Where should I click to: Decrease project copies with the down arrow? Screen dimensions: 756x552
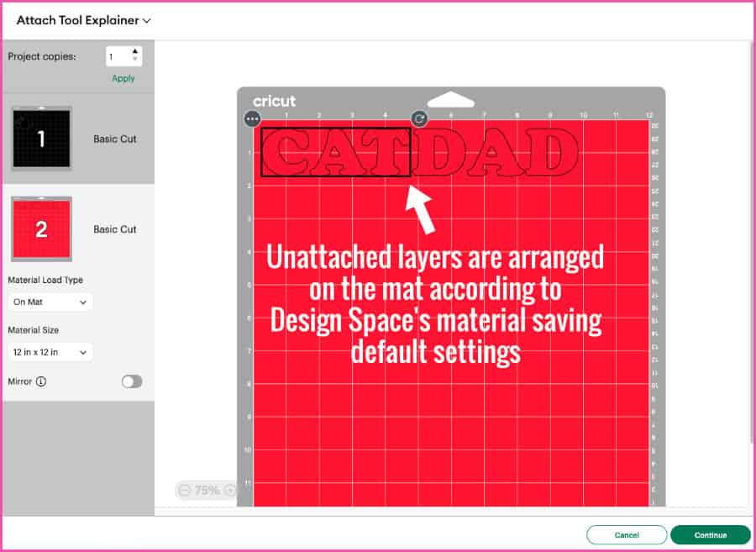(x=135, y=60)
